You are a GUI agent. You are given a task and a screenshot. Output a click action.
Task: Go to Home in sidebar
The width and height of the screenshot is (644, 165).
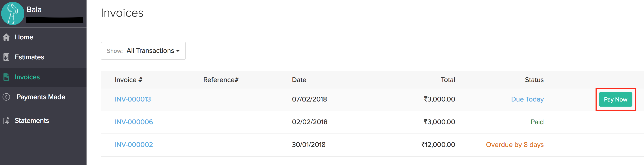pyautogui.click(x=24, y=37)
